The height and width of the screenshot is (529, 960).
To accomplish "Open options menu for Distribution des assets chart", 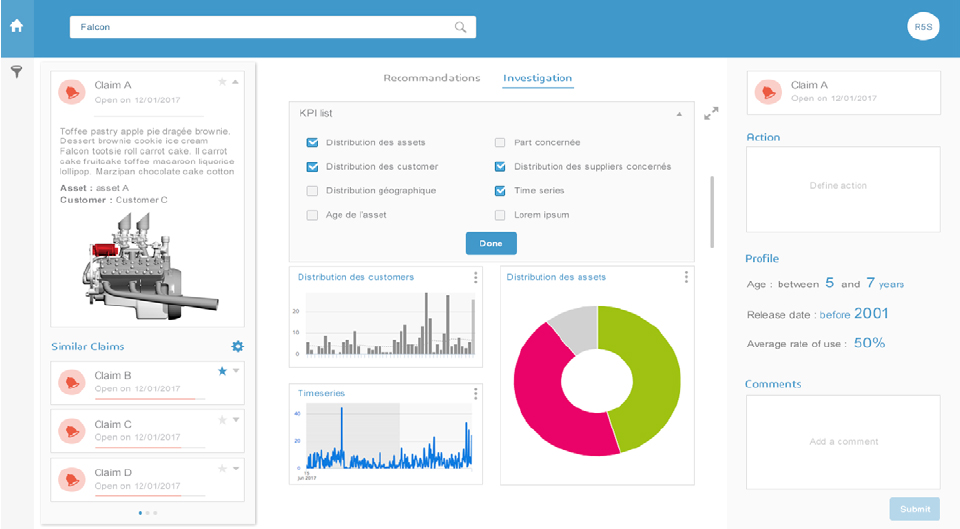I will click(x=686, y=277).
